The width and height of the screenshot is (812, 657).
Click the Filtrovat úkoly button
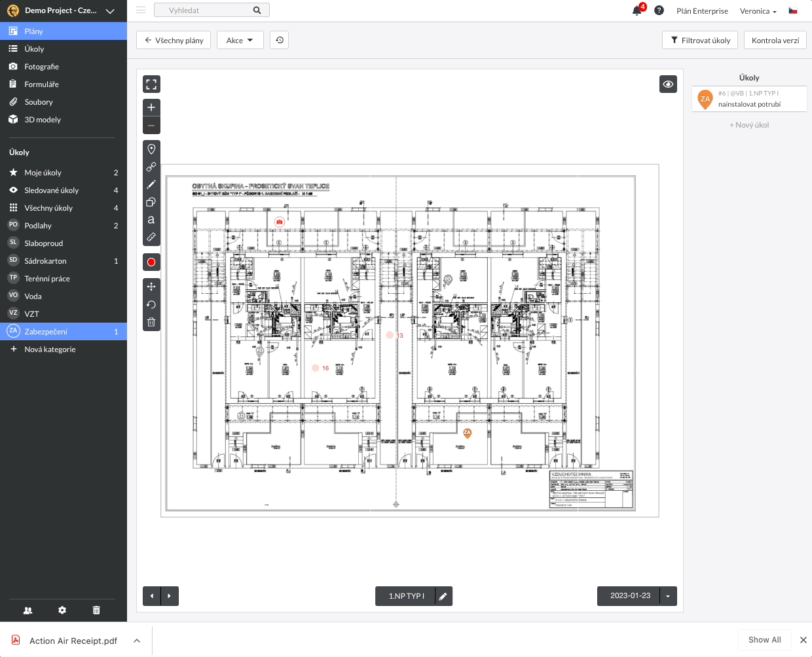coord(700,40)
